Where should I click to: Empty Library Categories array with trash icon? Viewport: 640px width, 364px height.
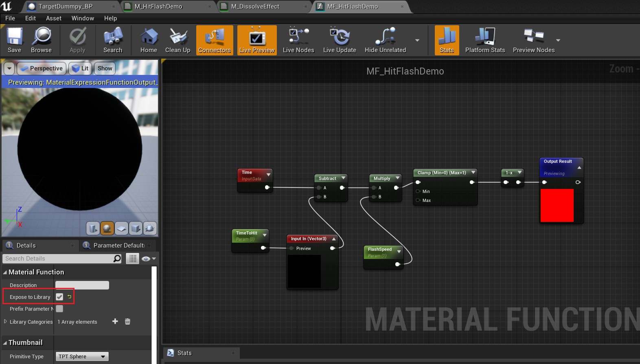pyautogui.click(x=127, y=321)
